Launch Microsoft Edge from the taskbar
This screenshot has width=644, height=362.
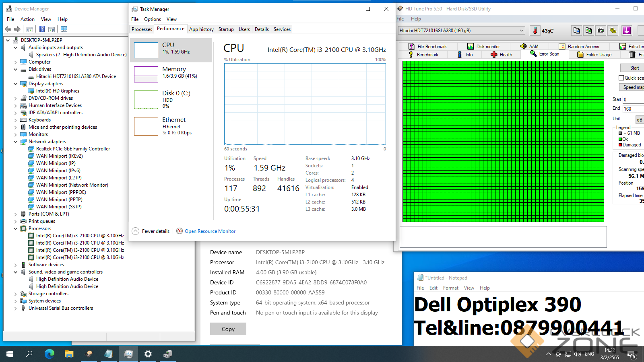point(49,354)
